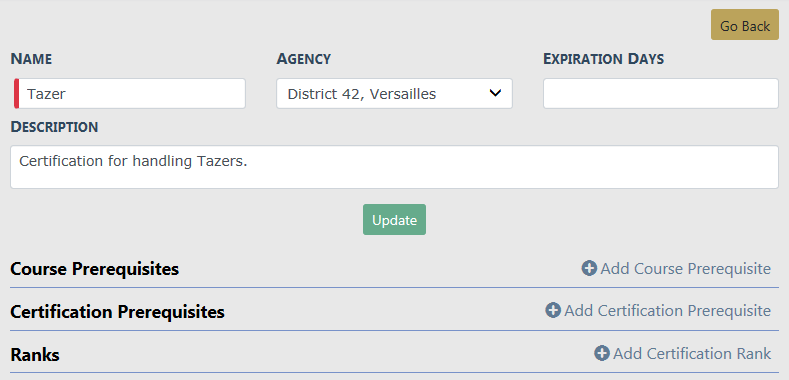Open the Agency dropdown chevron

click(496, 93)
